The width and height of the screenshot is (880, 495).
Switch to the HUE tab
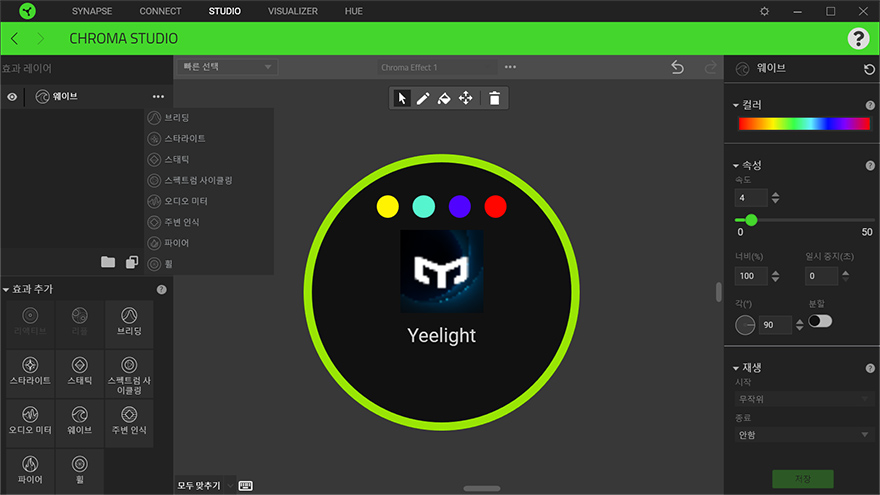(x=354, y=11)
